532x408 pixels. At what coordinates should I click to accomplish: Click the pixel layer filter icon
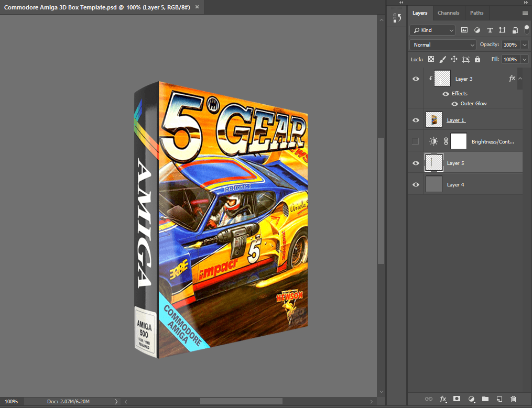click(464, 30)
